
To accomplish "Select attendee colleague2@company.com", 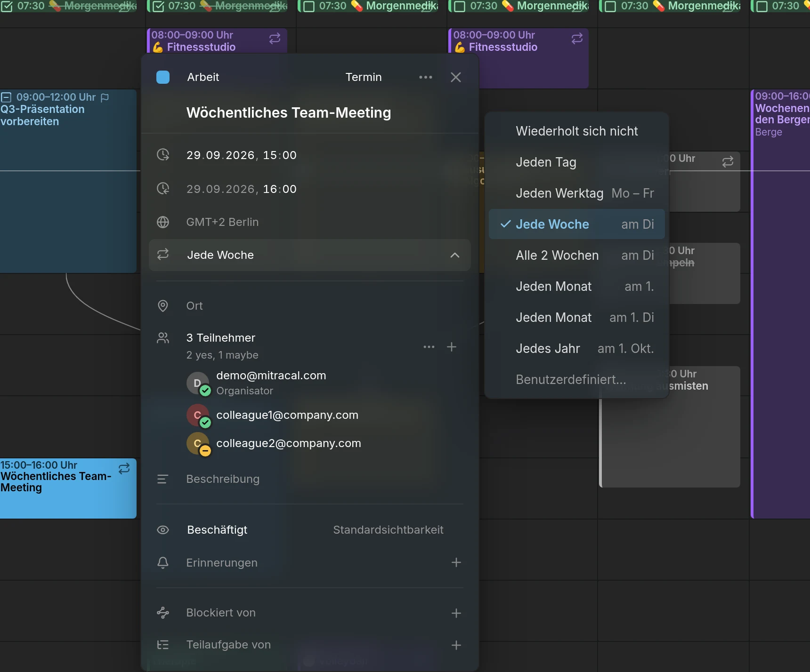I will [289, 443].
